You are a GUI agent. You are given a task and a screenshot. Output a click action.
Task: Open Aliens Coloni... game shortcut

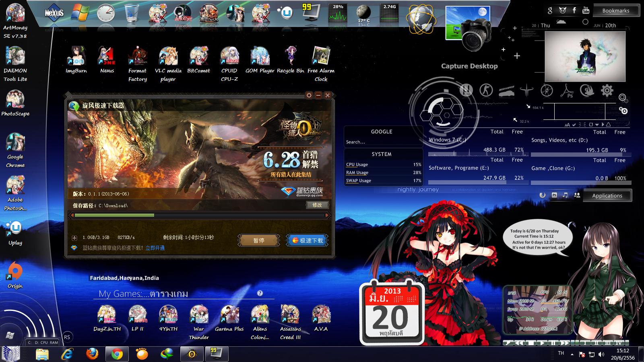point(260,323)
